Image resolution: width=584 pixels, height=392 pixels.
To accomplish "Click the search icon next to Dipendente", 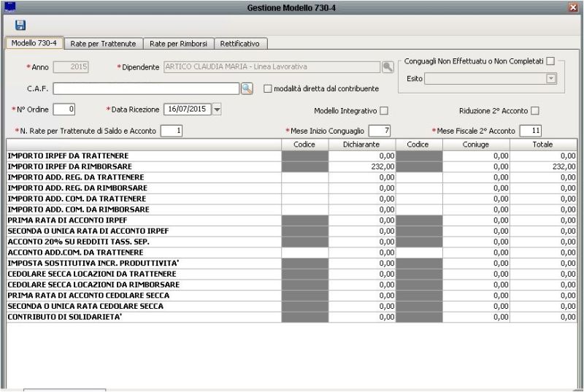I will 388,66.
